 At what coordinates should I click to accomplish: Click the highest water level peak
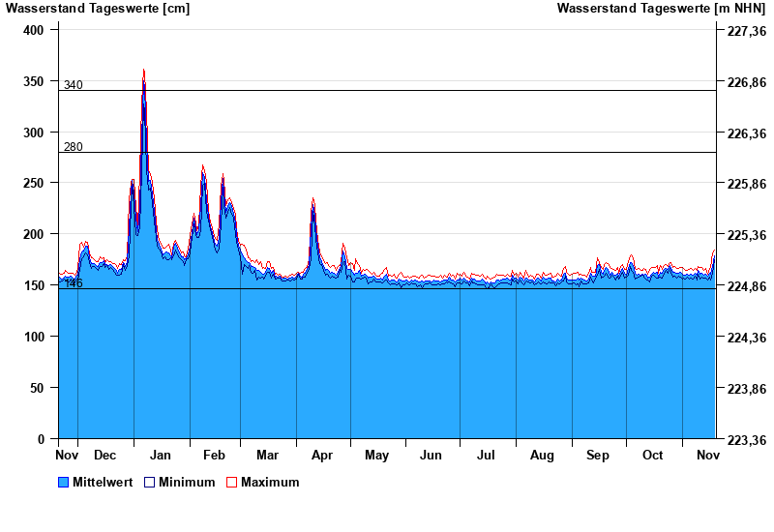144,71
